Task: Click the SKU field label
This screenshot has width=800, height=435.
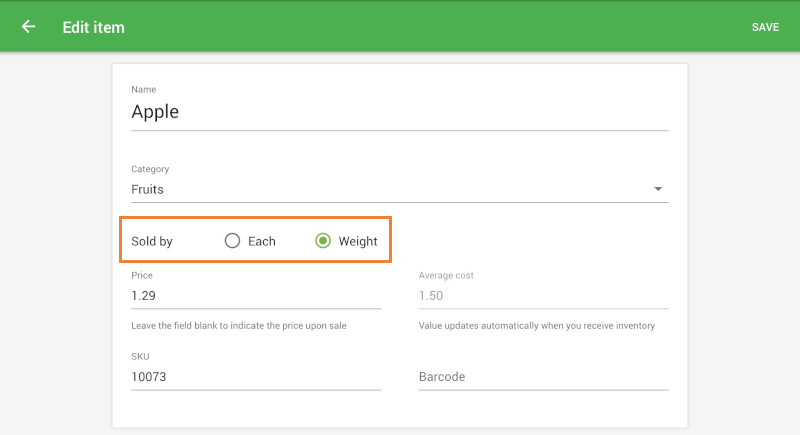Action: pos(140,356)
